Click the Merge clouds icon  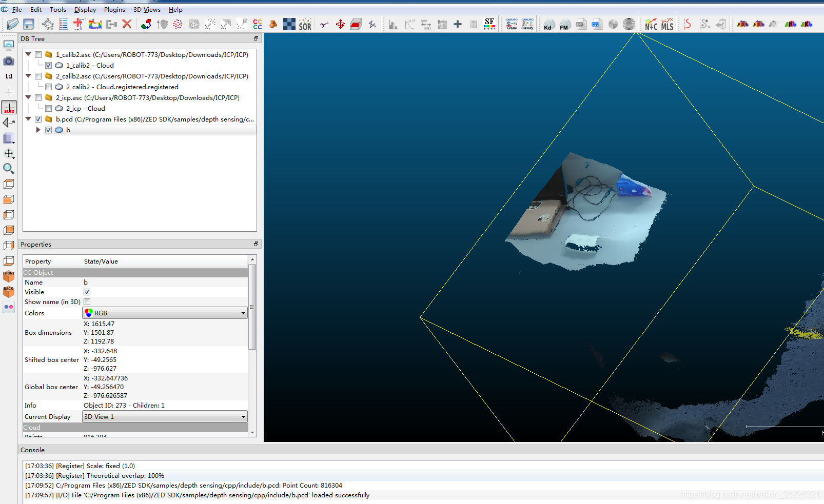(111, 24)
